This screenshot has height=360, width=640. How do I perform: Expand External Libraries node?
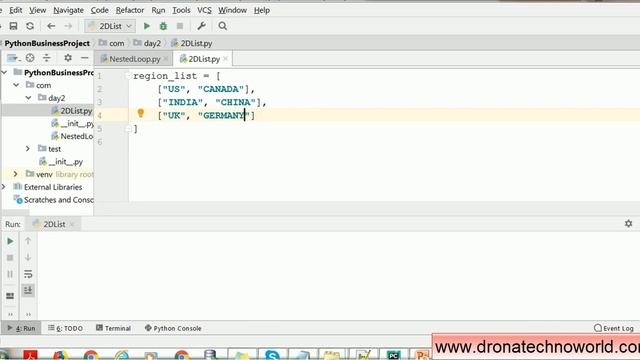[3, 187]
